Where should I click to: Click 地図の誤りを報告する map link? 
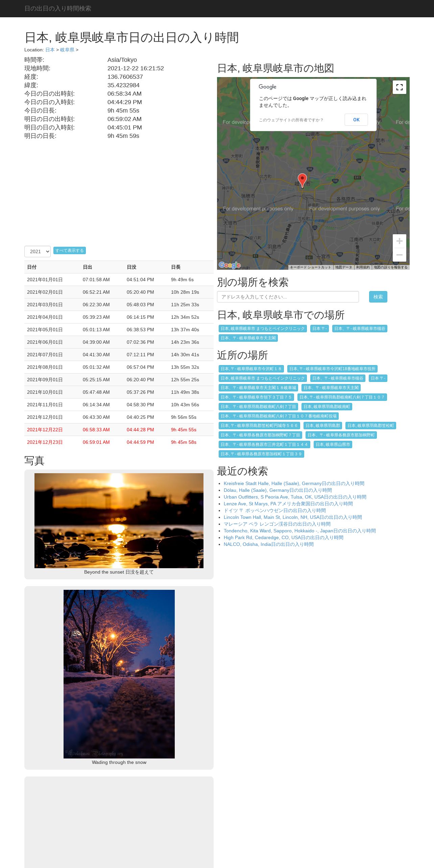click(x=390, y=267)
